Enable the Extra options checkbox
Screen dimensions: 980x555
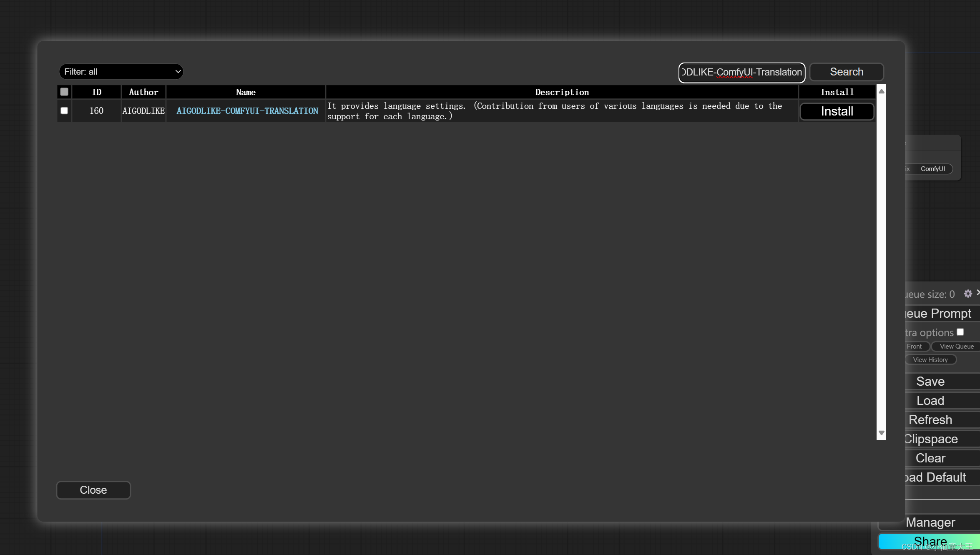point(960,332)
